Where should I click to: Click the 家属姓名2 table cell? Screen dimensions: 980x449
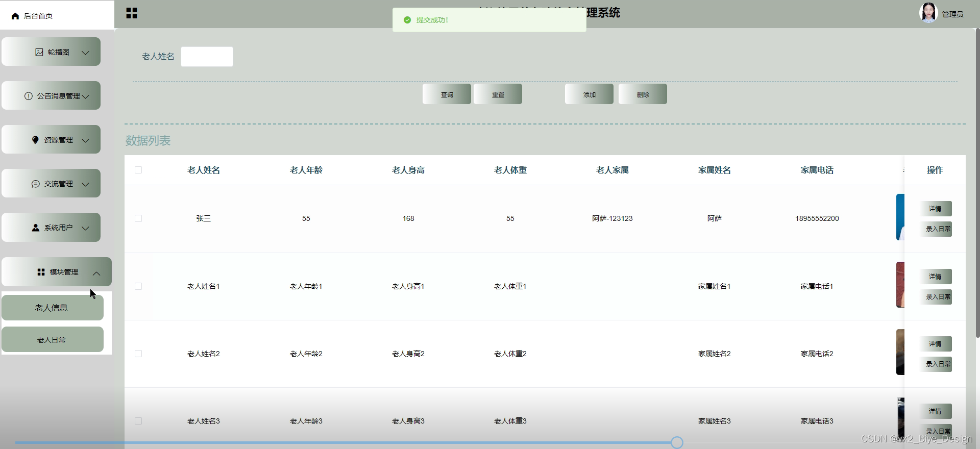coord(715,354)
